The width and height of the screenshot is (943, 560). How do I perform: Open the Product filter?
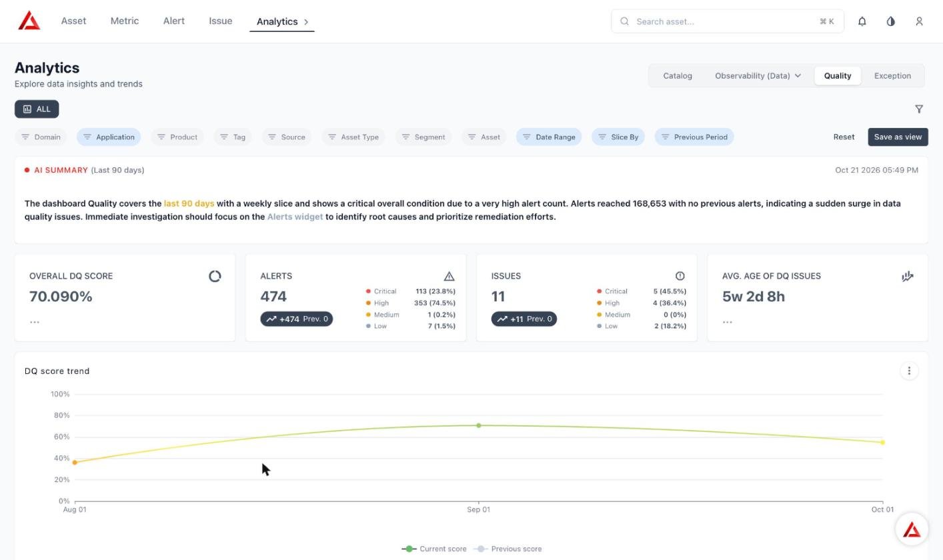[x=177, y=137]
